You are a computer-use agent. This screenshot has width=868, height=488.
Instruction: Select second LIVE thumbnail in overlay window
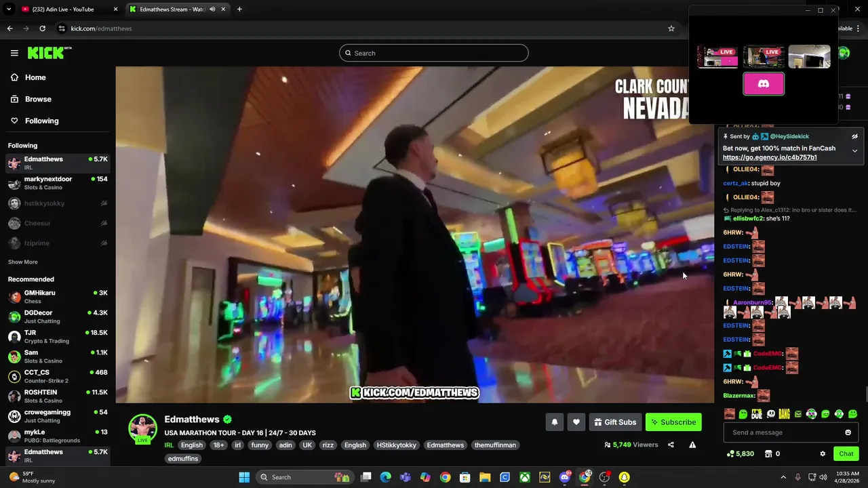[x=764, y=57]
